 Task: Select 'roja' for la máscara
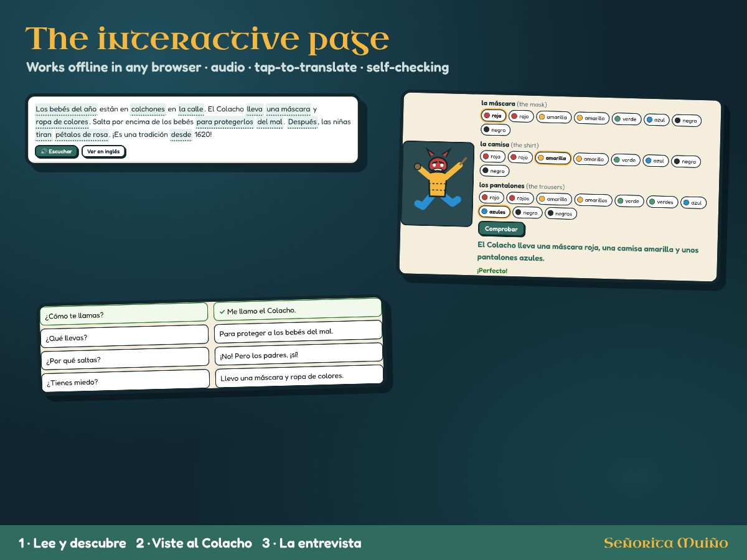493,116
